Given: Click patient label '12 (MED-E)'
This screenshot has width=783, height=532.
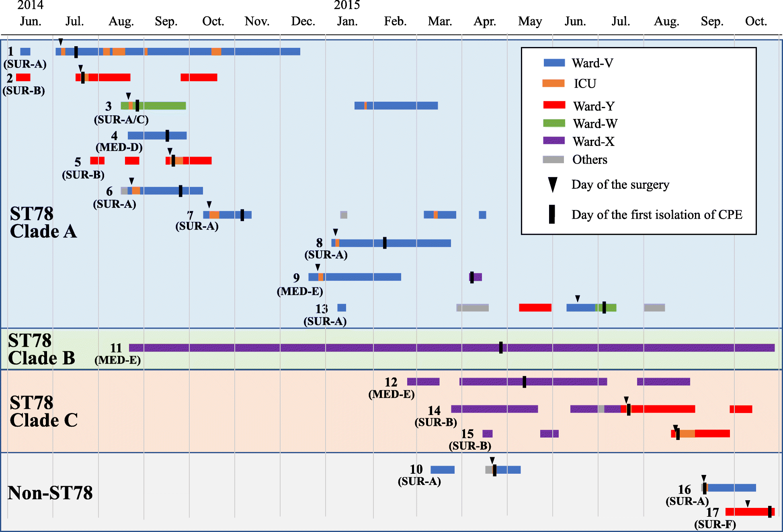Looking at the screenshot, I should point(391,388).
